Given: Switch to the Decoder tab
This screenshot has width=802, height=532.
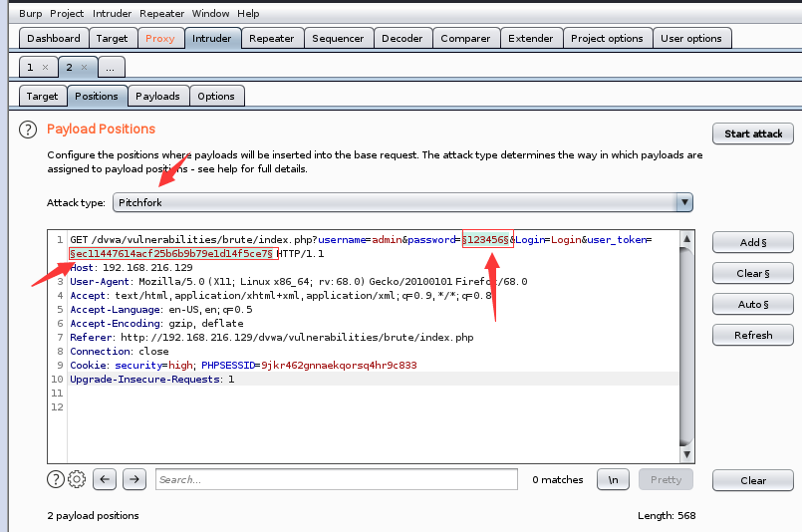Looking at the screenshot, I should 402,39.
